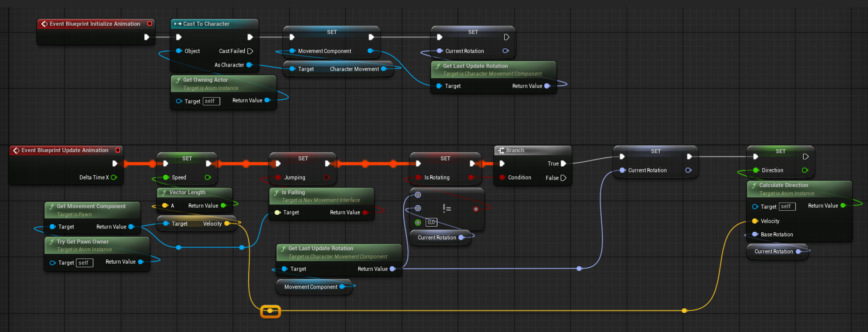Image resolution: width=868 pixels, height=332 pixels.
Task: Click exec input pin of SET Movement Component
Action: click(292, 37)
